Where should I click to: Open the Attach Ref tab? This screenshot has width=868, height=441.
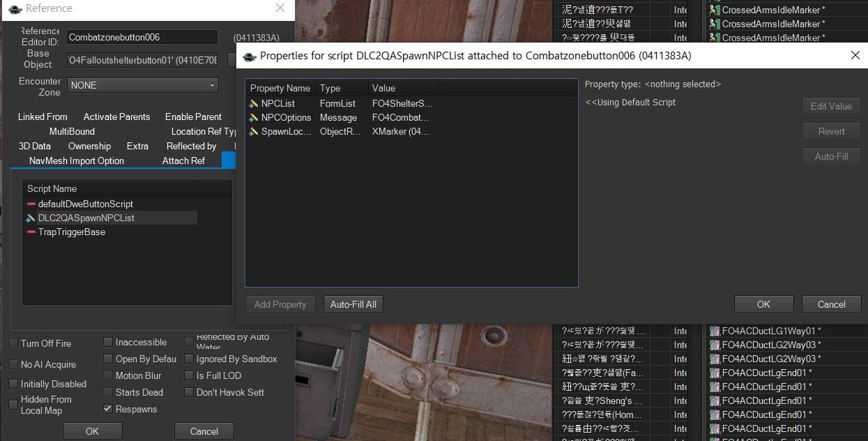click(x=183, y=160)
